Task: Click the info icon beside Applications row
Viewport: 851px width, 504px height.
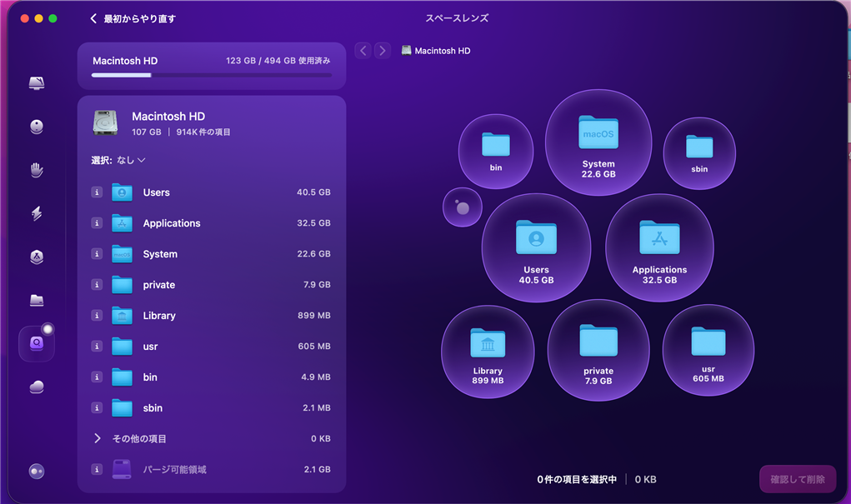Action: [97, 223]
